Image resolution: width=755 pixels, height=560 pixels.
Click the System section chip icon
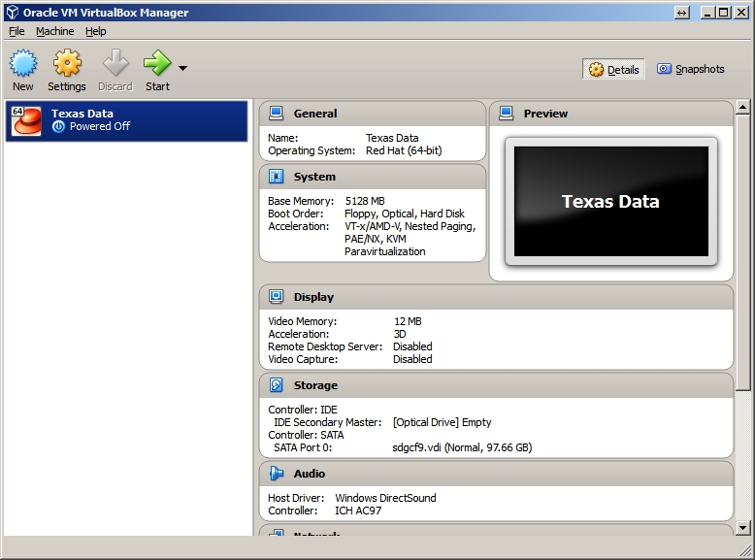click(276, 177)
